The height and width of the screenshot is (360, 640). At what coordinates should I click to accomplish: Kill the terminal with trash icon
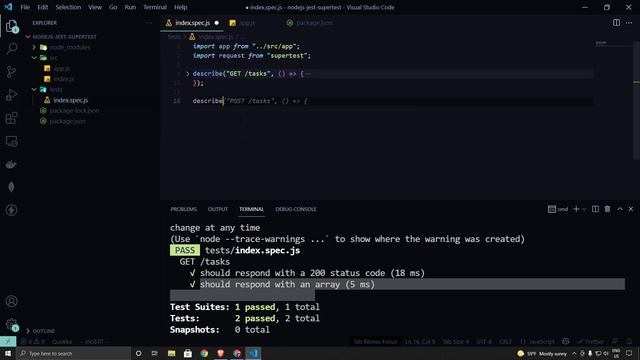click(x=607, y=209)
